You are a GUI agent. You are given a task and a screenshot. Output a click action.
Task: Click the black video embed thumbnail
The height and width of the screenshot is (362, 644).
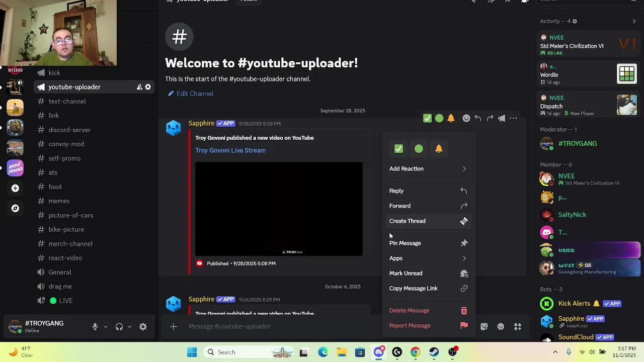(x=279, y=209)
